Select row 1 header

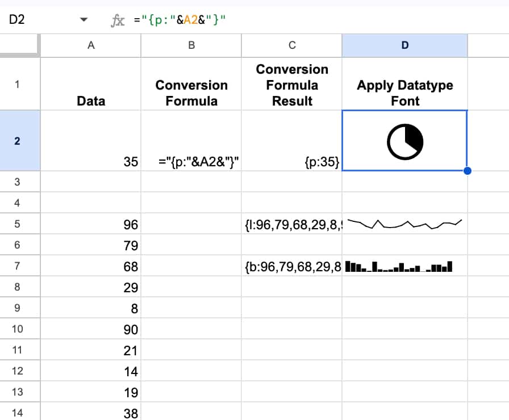coord(20,84)
